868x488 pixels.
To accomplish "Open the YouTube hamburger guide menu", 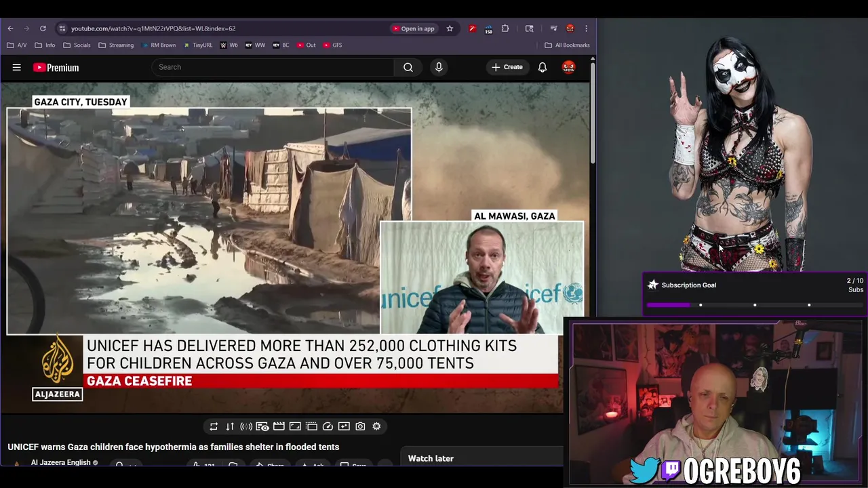I will pyautogui.click(x=17, y=67).
